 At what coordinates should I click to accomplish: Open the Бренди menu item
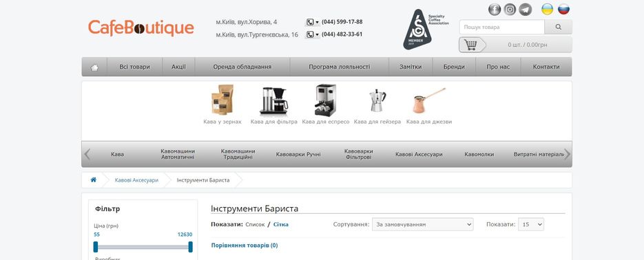(x=455, y=67)
